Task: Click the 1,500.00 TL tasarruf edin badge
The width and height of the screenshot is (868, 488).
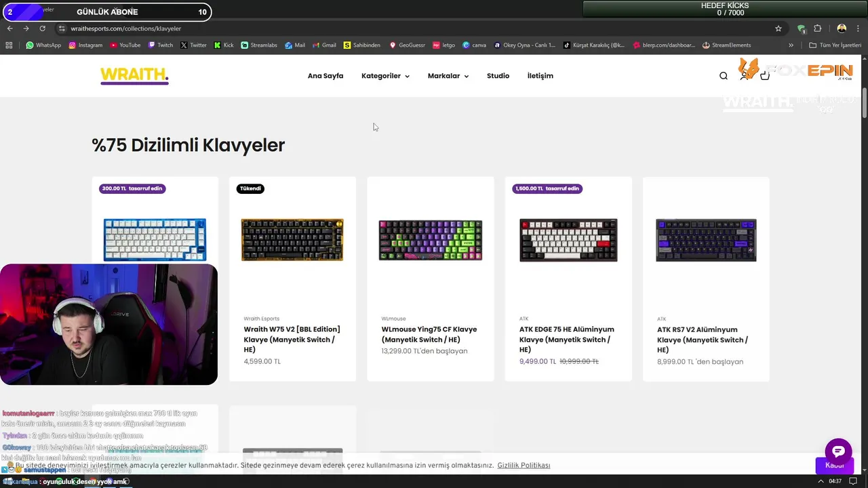Action: (547, 188)
